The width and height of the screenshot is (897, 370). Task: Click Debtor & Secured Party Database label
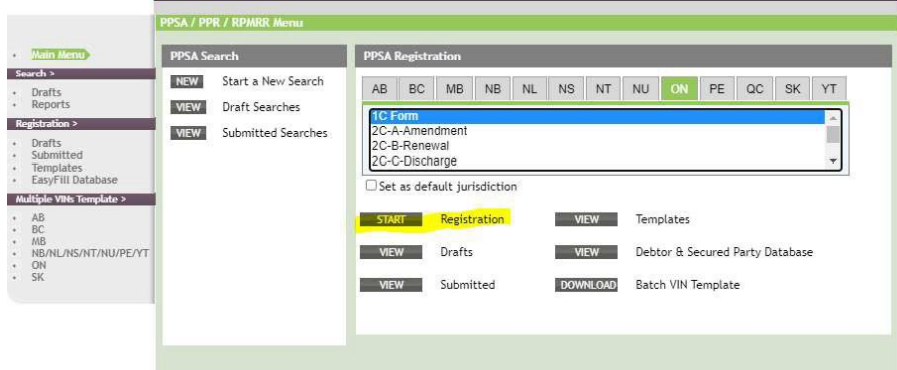pyautogui.click(x=724, y=252)
